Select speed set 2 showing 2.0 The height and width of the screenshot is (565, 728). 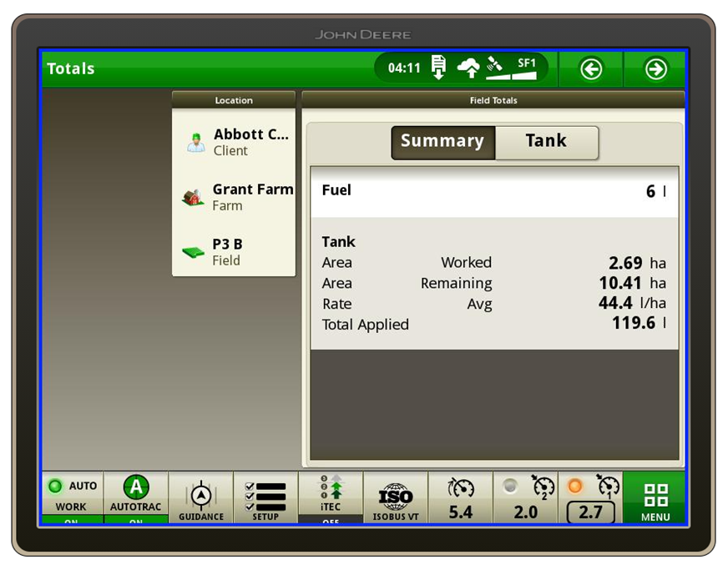[525, 497]
